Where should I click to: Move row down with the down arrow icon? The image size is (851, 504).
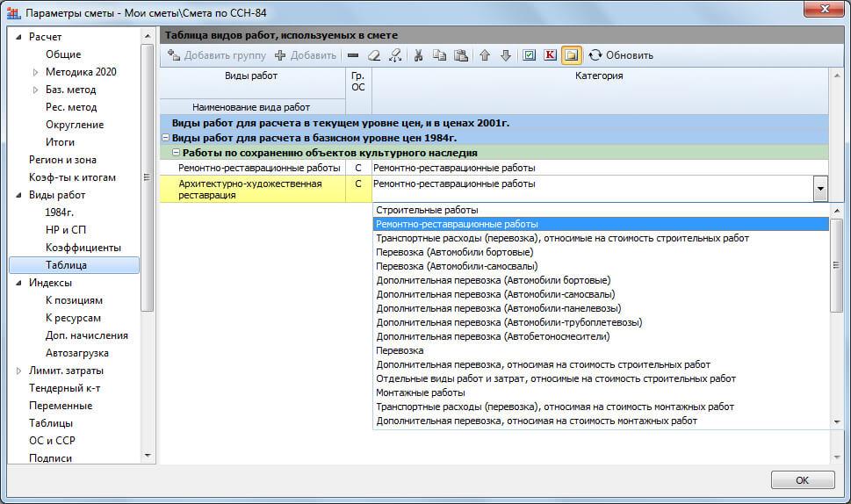[506, 55]
